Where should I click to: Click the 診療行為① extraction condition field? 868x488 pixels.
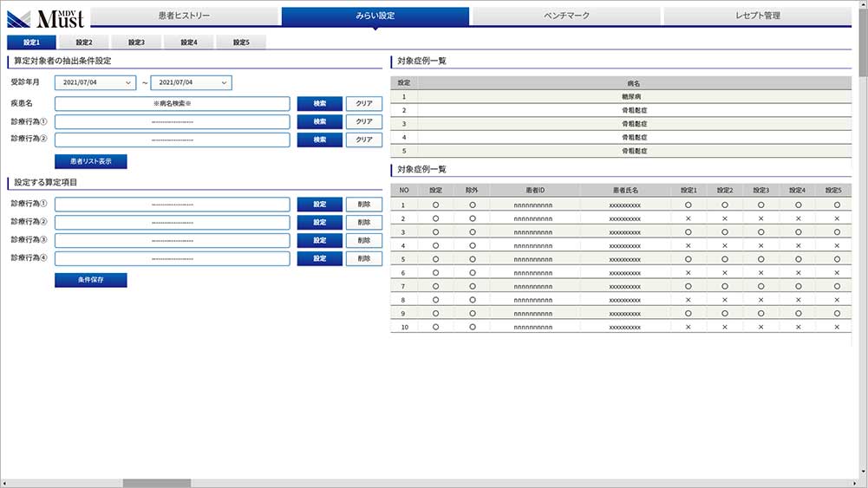coord(173,121)
